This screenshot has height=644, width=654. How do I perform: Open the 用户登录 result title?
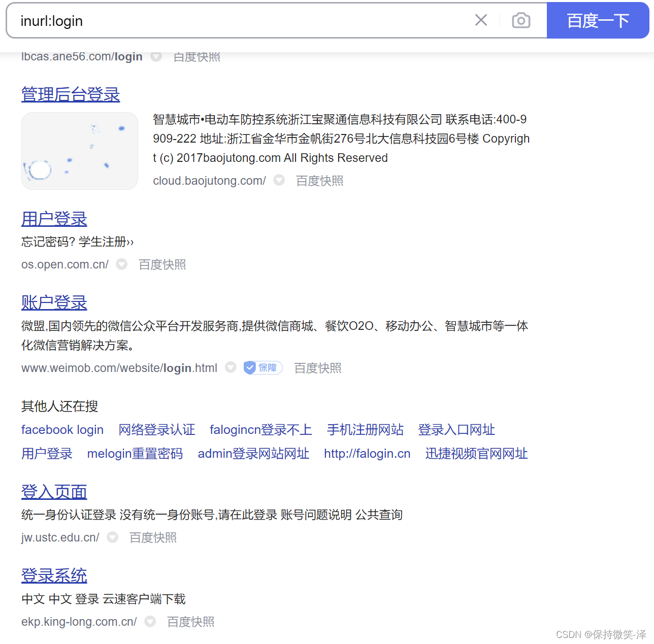(x=54, y=219)
